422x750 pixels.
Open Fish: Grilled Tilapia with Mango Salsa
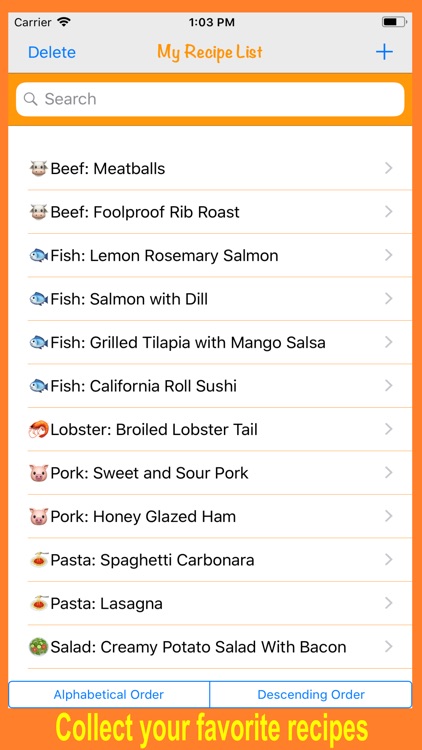[220, 342]
